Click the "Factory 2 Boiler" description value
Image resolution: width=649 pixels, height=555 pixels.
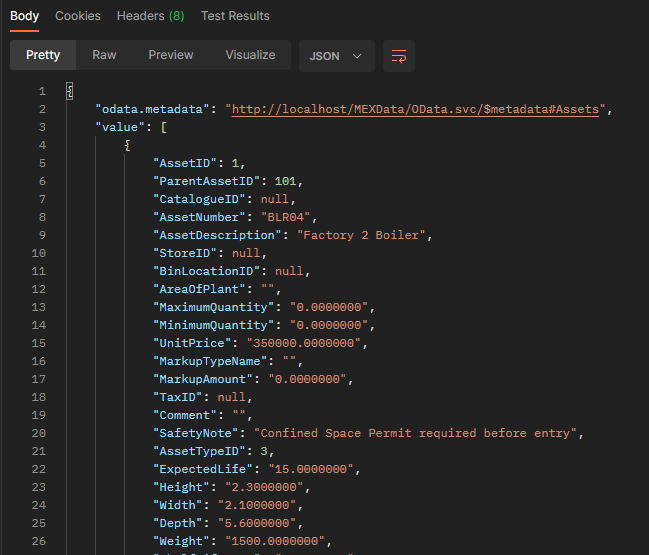coord(361,235)
